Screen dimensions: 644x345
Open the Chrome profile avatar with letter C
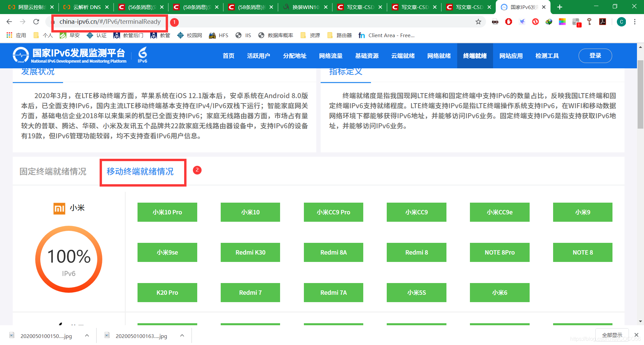tap(622, 22)
